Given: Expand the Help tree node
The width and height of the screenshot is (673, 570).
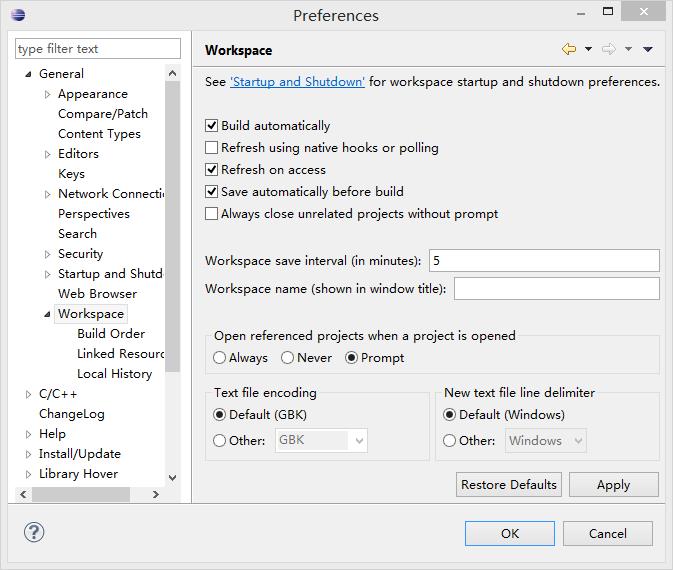Looking at the screenshot, I should coord(28,434).
